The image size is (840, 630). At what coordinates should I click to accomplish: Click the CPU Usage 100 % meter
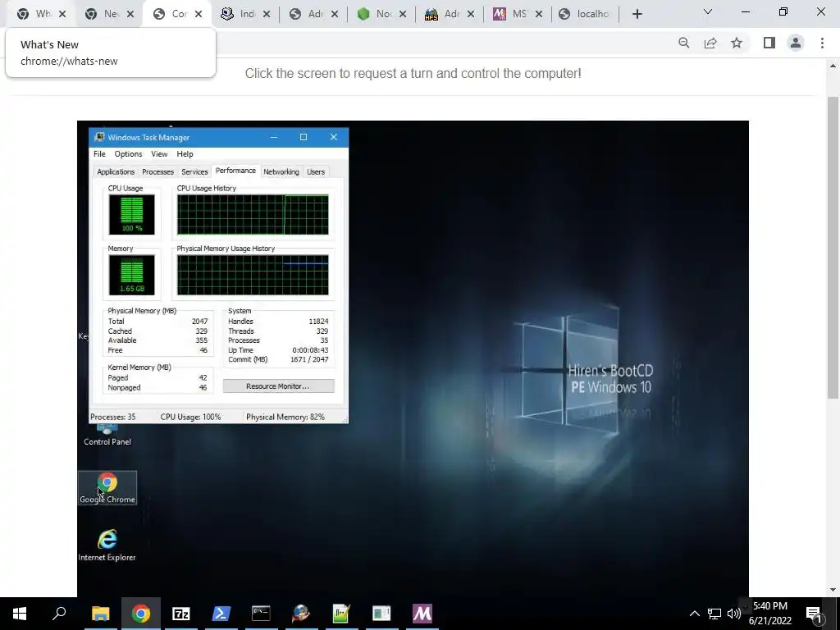(x=132, y=215)
